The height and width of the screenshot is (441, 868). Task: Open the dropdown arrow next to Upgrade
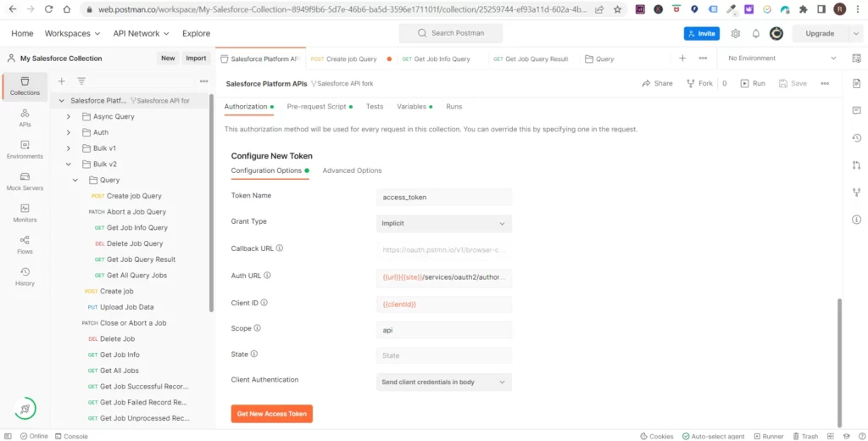click(855, 33)
